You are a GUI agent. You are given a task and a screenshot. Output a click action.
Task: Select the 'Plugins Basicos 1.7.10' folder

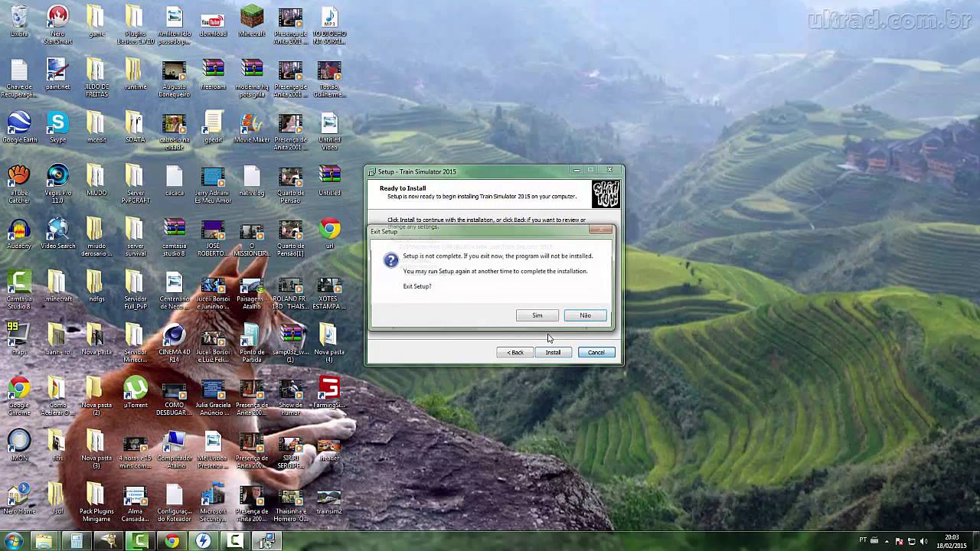click(136, 24)
